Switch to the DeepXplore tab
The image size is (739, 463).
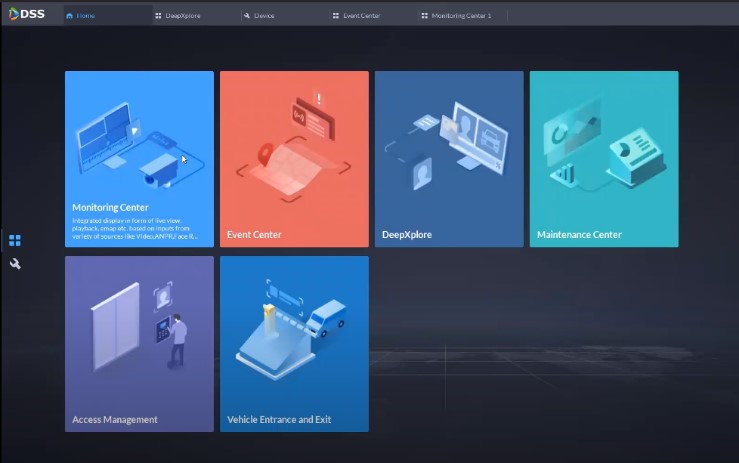[182, 16]
